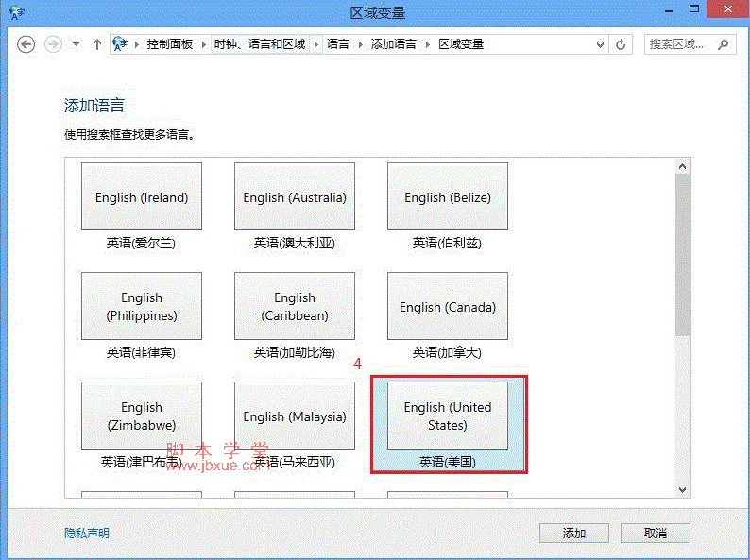Image resolution: width=750 pixels, height=560 pixels.
Task: Open the 隐私声明 link
Action: point(87,533)
